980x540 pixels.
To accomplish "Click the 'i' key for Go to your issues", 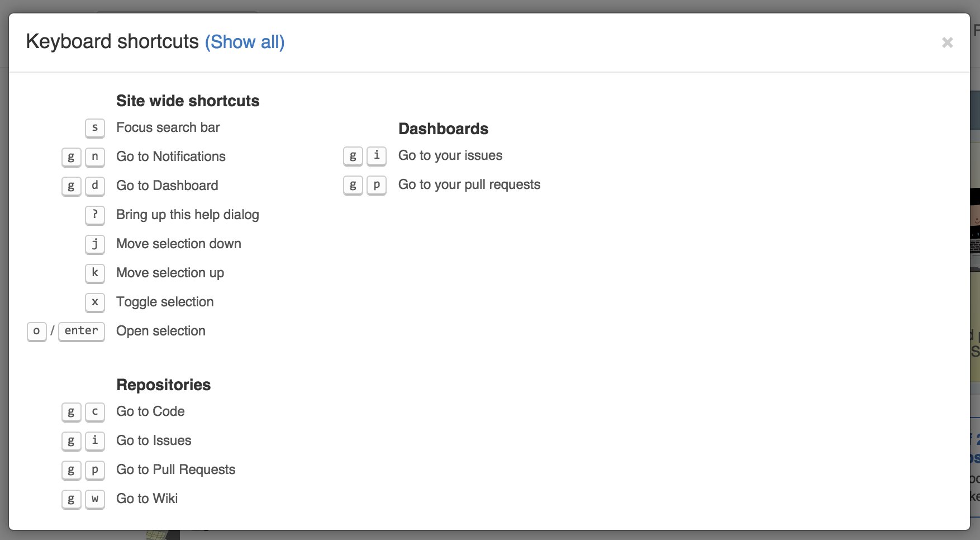I will point(377,156).
